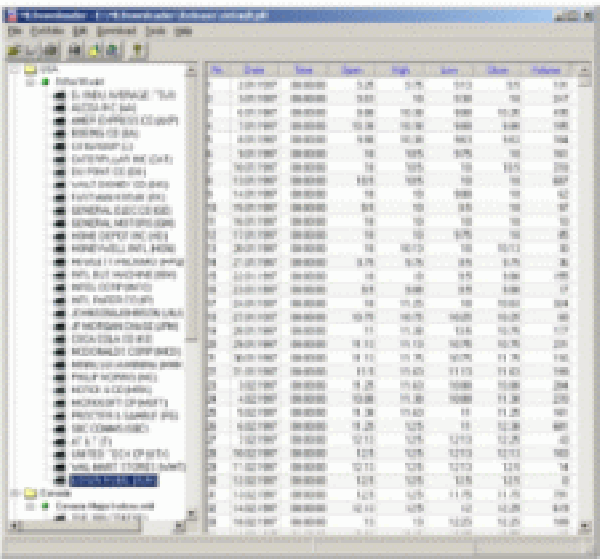Image resolution: width=600 pixels, height=559 pixels.
Task: Click the tree panel horizontal scrollbar thumb
Action: pyautogui.click(x=80, y=526)
